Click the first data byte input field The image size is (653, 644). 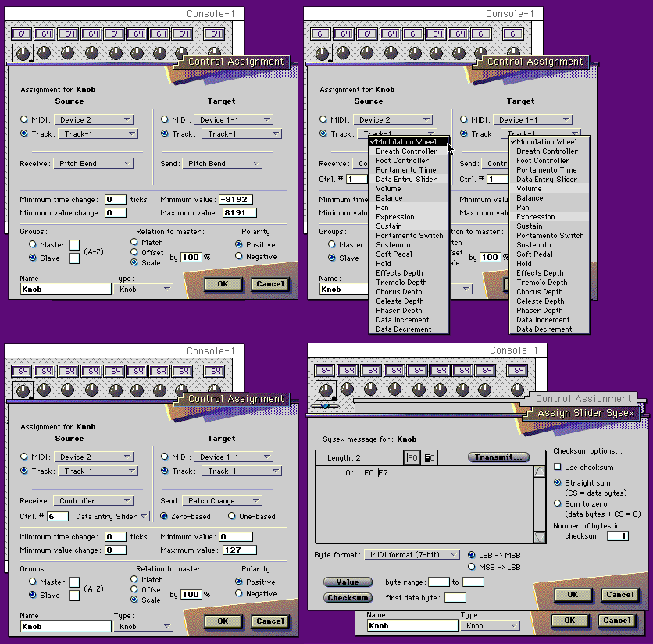455,598
